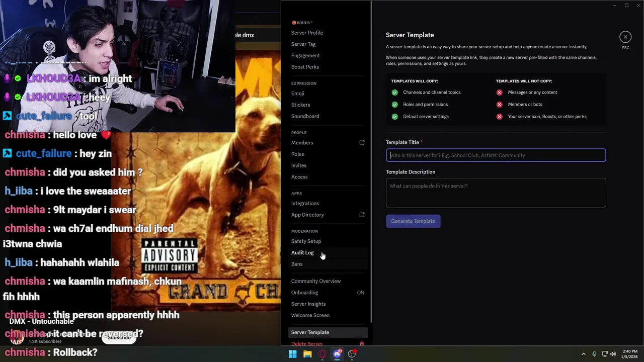Screen dimensions: 644x362
Task: Click the Server Template heading
Action: (x=410, y=35)
